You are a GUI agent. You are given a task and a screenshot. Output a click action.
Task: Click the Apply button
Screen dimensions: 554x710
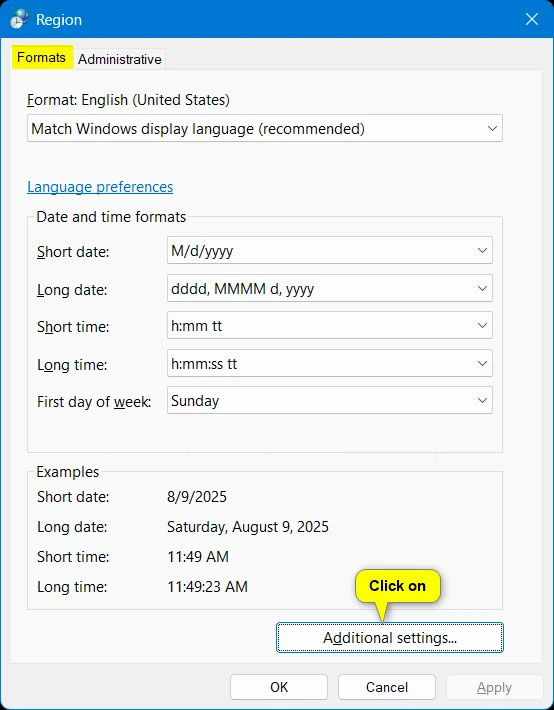494,687
